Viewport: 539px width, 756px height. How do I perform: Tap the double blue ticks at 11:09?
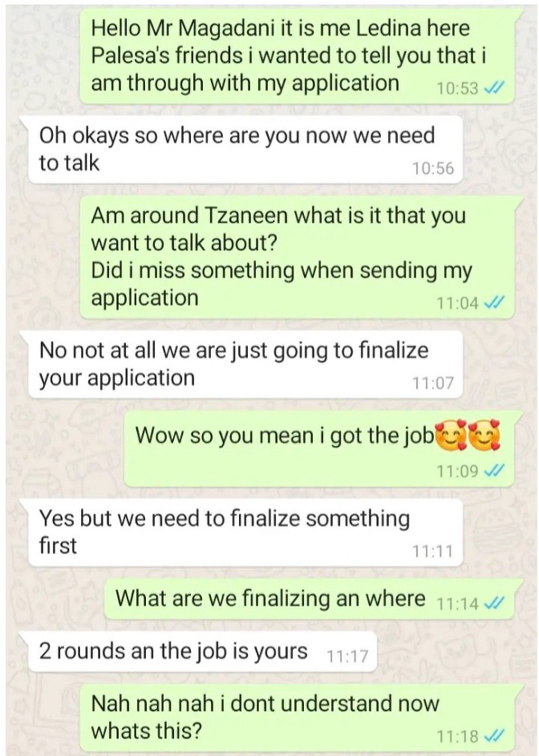tap(494, 470)
